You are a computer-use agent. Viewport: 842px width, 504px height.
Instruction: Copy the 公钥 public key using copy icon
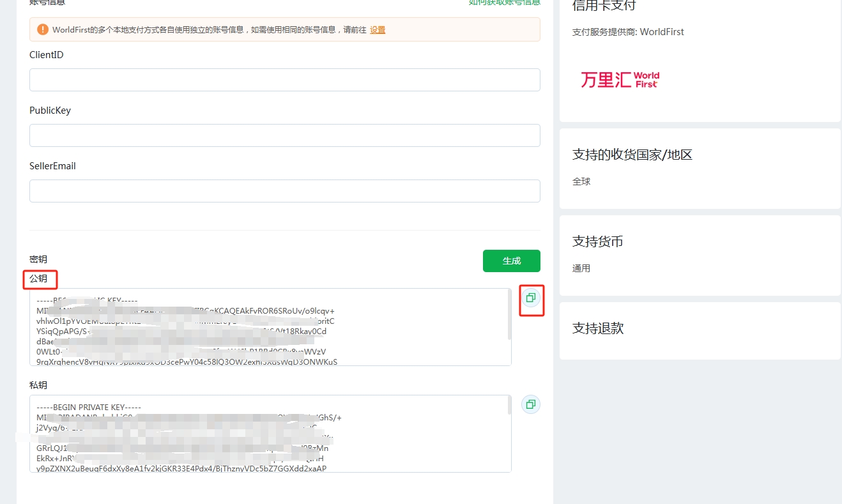point(530,298)
